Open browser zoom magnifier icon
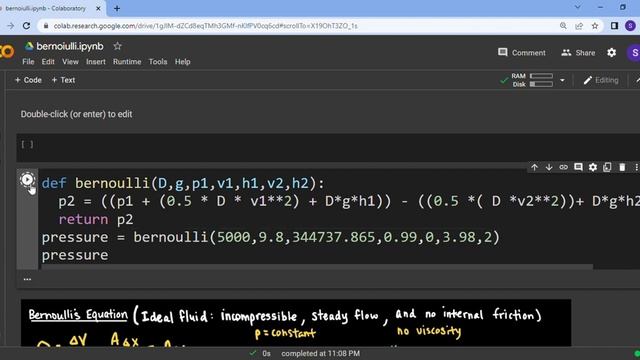 click(563, 26)
